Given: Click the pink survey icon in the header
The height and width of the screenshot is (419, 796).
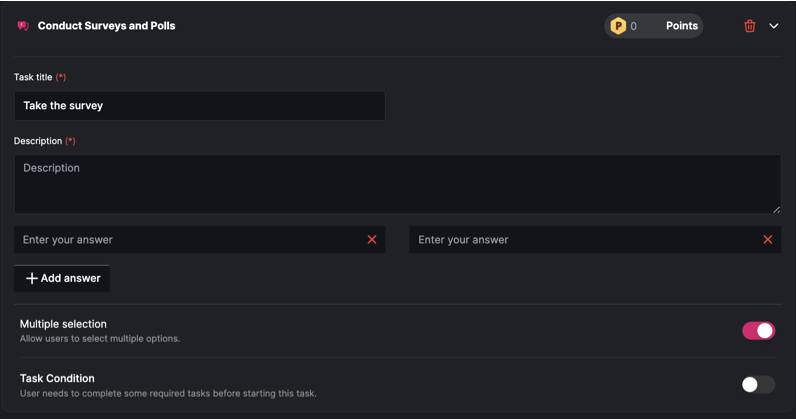Looking at the screenshot, I should [x=23, y=26].
